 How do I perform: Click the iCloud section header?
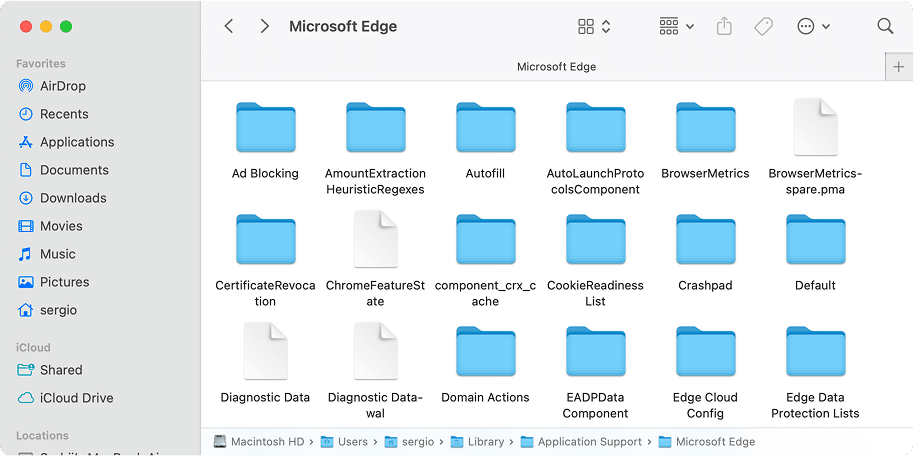[x=33, y=347]
